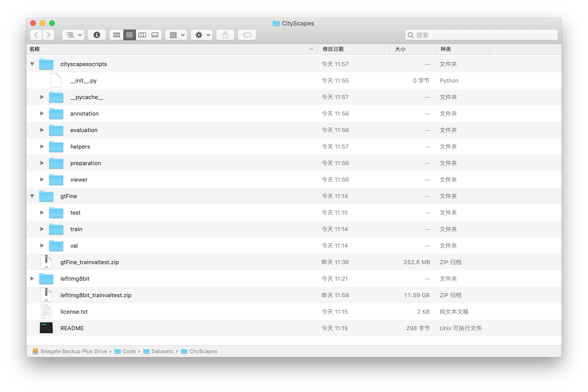The width and height of the screenshot is (588, 392).
Task: Switch to gallery view
Action: tap(155, 35)
